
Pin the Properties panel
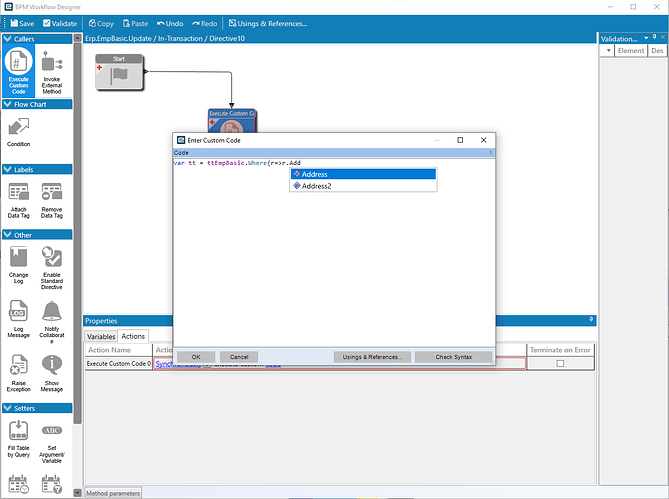[x=591, y=319]
